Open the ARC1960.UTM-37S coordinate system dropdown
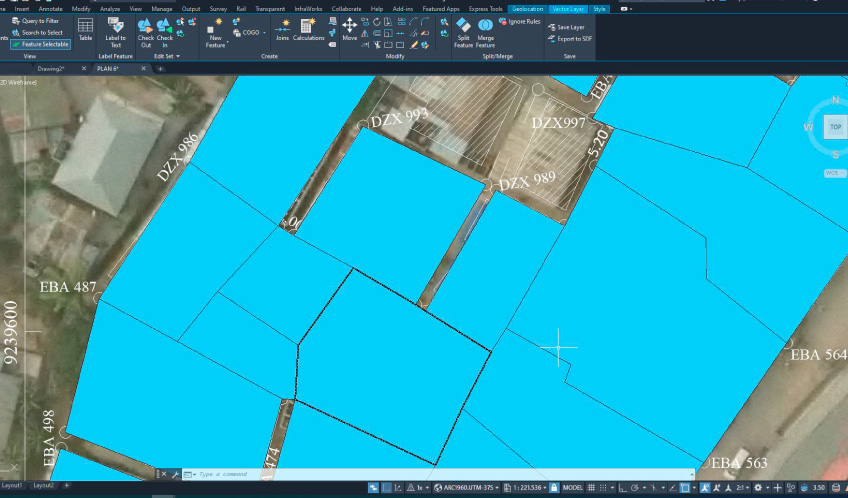 [x=469, y=487]
